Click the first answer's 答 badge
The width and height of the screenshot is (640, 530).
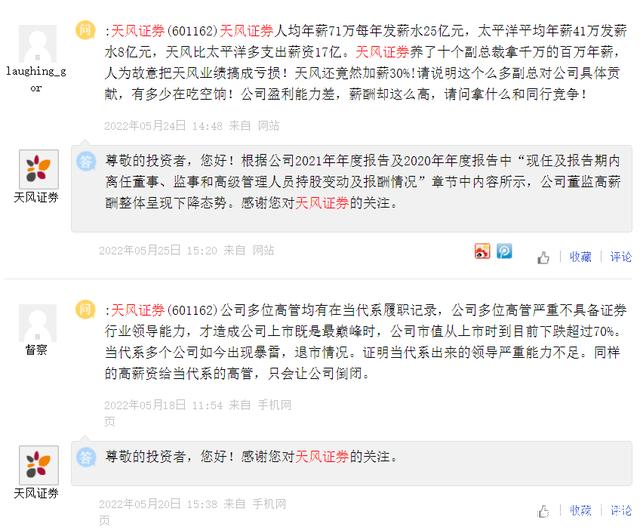click(x=86, y=158)
